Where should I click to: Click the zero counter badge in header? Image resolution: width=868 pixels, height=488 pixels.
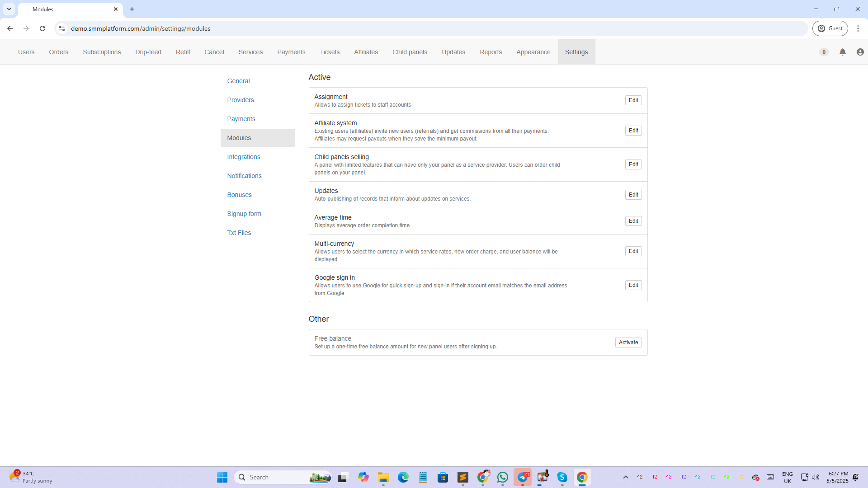pos(824,52)
